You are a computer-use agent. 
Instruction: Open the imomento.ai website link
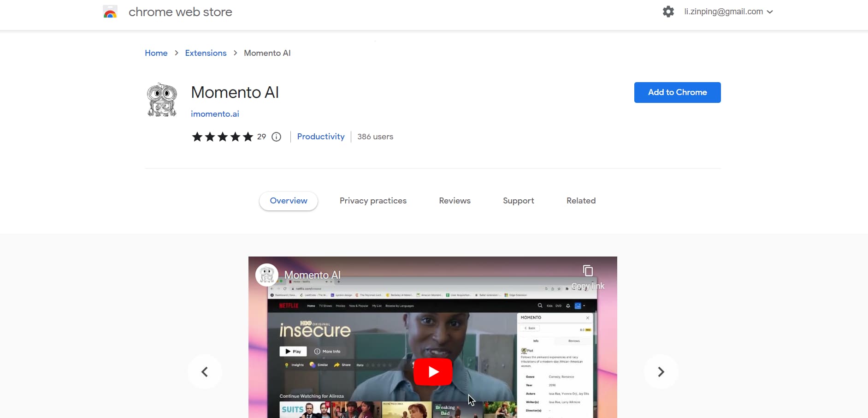[x=215, y=114]
